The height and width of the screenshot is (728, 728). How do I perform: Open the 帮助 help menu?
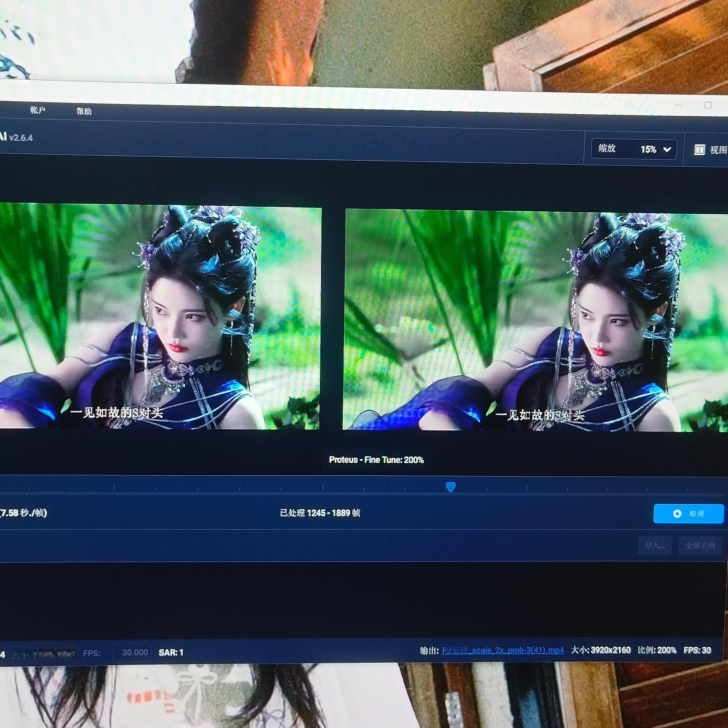point(84,111)
